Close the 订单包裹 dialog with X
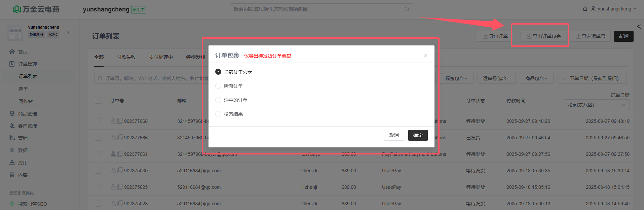This screenshot has width=644, height=210. (425, 56)
